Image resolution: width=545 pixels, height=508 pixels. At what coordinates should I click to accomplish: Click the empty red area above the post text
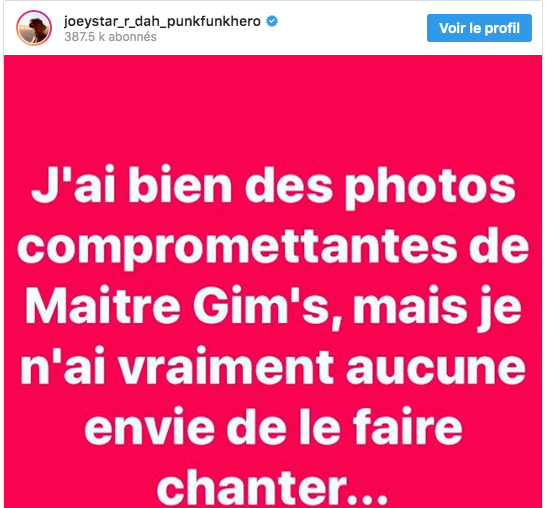click(273, 108)
